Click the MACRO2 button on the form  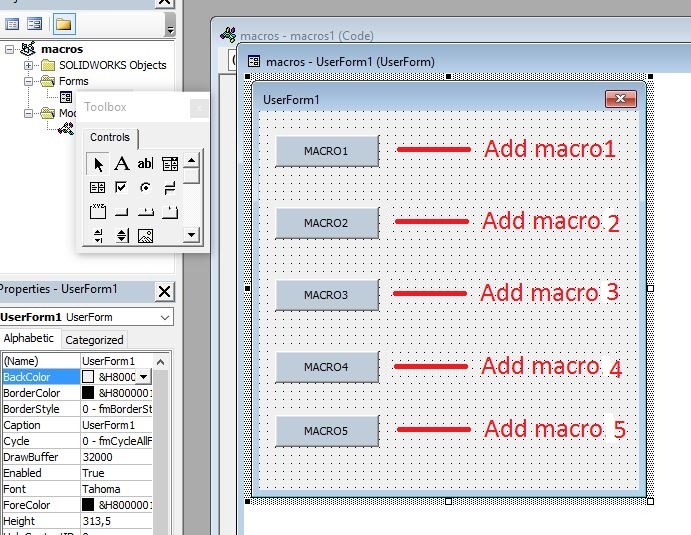[x=327, y=223]
